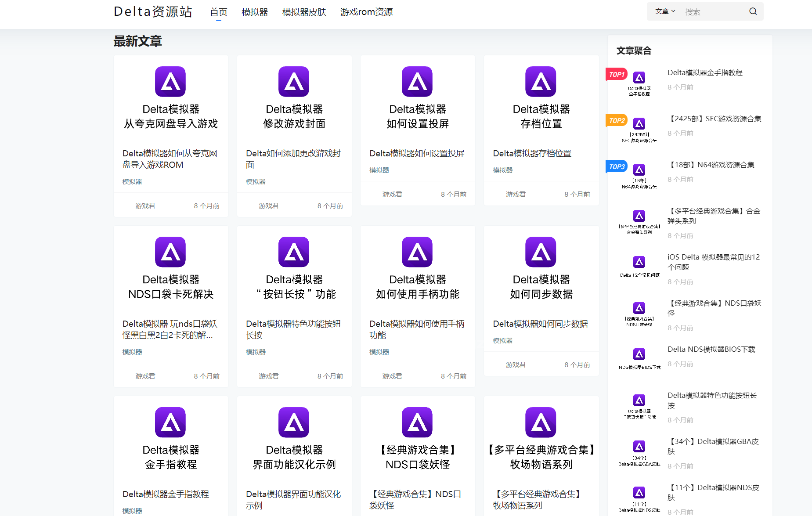Open TOP3 thumbnail for N64游戏资源合集
Screen dimensions: 812x516
(639, 175)
